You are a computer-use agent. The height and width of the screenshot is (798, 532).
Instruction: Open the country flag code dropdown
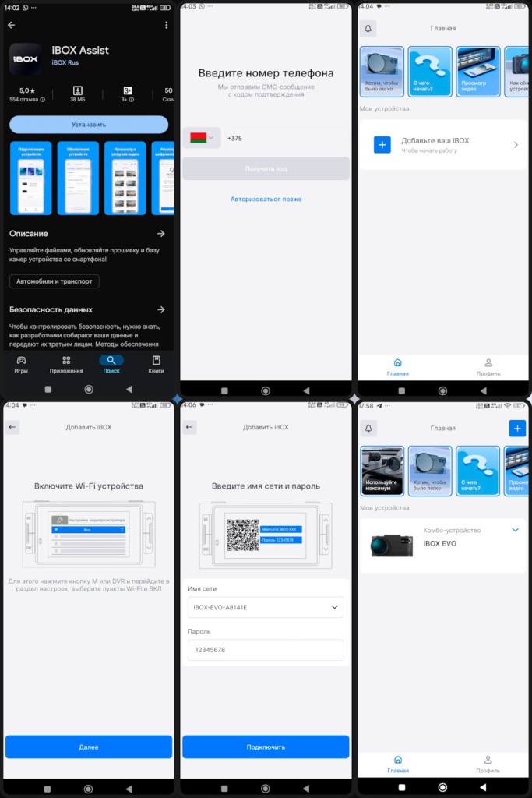click(x=202, y=138)
